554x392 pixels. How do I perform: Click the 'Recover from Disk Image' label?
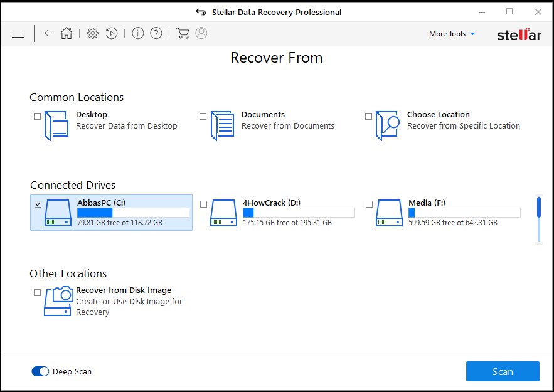[x=124, y=290]
